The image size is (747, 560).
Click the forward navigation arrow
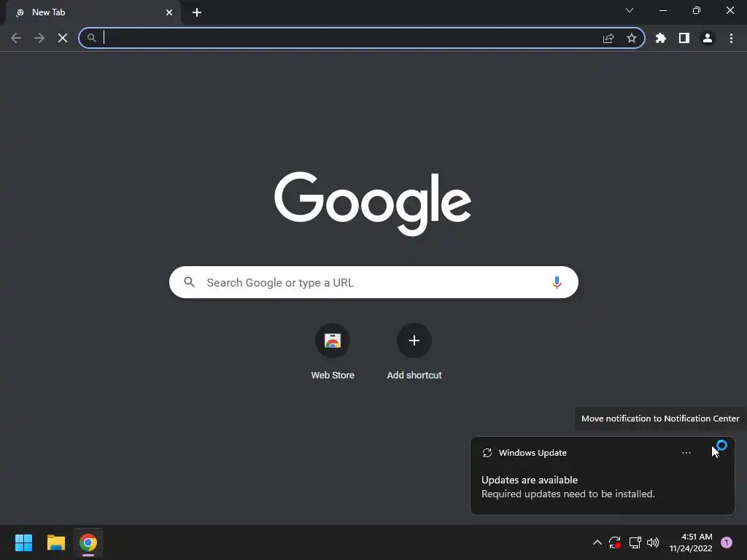(x=39, y=38)
